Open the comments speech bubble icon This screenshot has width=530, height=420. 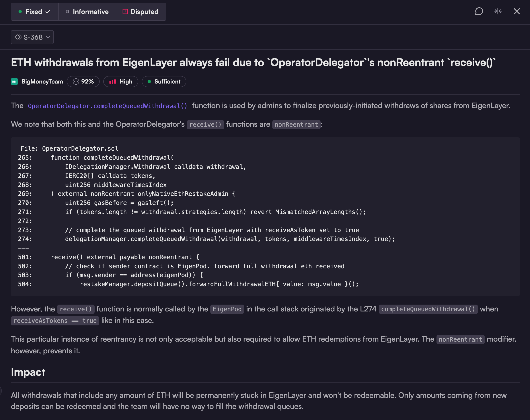click(x=479, y=11)
